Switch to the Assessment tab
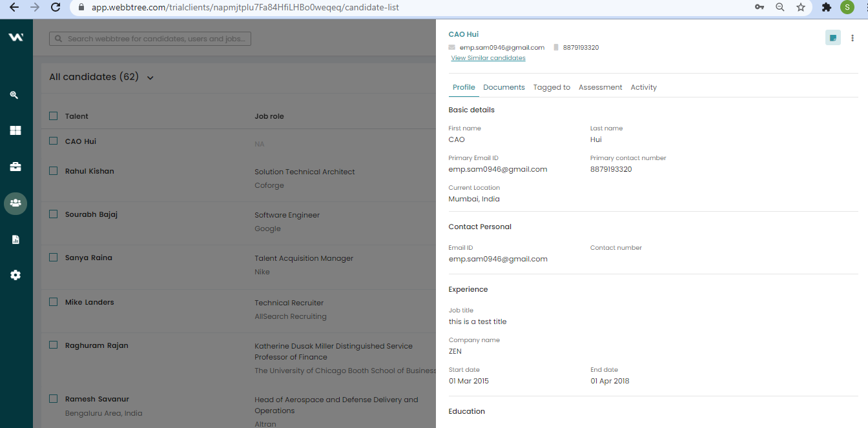 601,87
